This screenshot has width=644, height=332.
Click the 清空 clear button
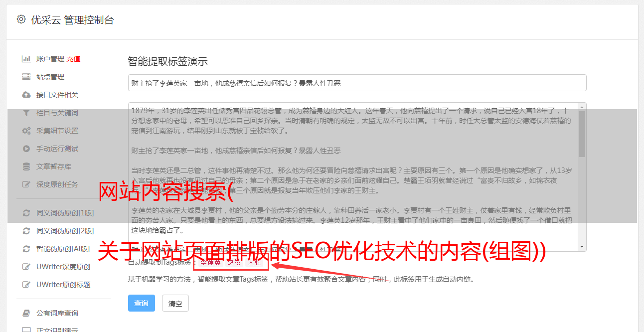[x=175, y=303]
